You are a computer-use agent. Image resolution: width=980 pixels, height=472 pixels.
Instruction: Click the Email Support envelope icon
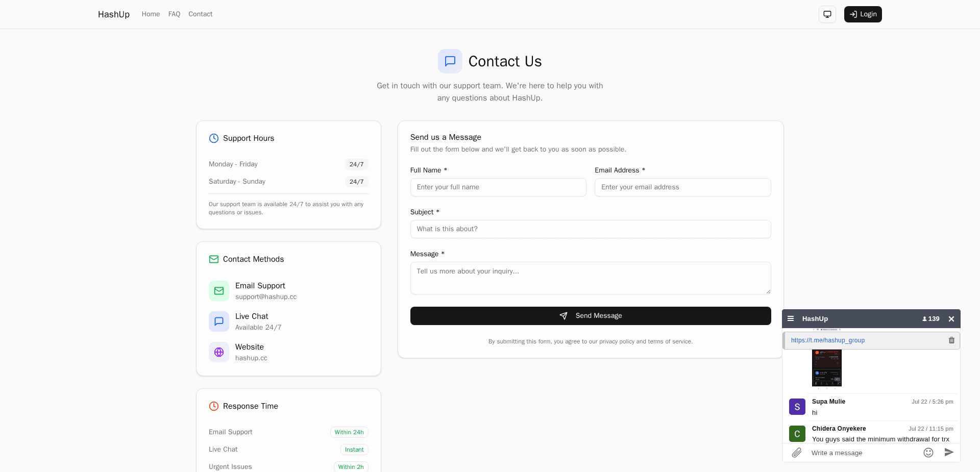(218, 290)
